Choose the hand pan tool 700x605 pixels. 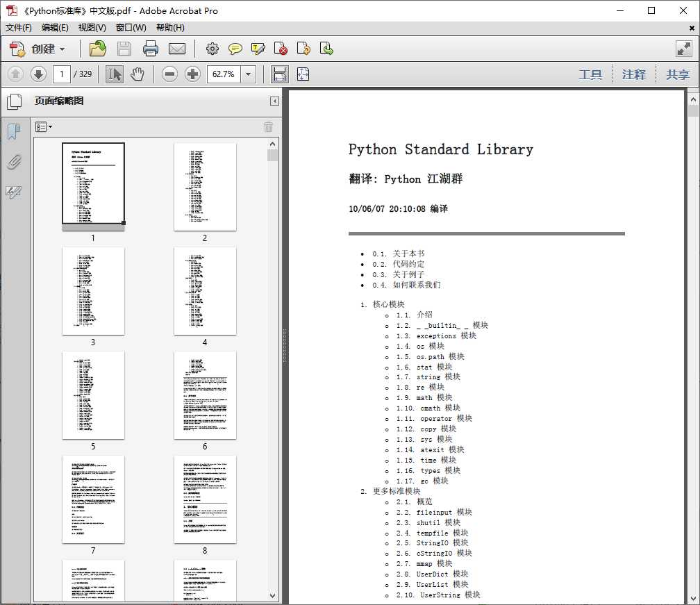click(137, 74)
